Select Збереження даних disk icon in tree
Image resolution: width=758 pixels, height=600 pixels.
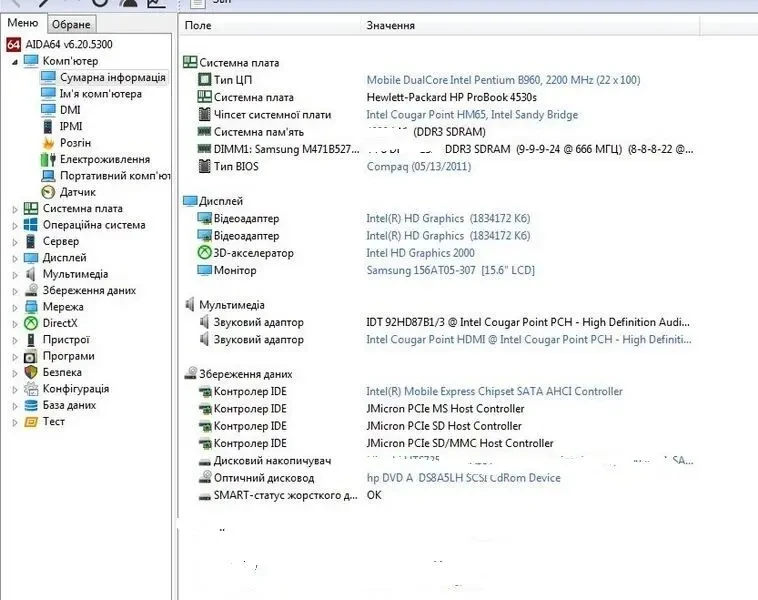coord(31,290)
